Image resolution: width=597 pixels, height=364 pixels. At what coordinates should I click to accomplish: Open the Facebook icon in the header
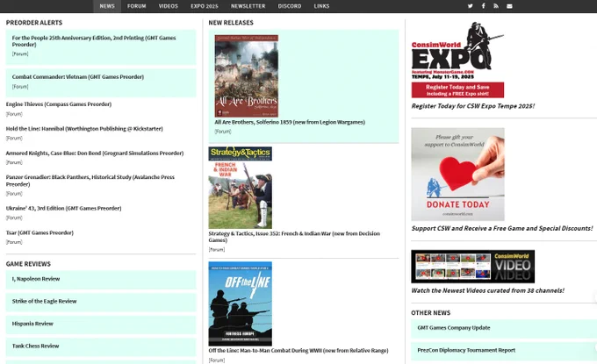click(483, 6)
